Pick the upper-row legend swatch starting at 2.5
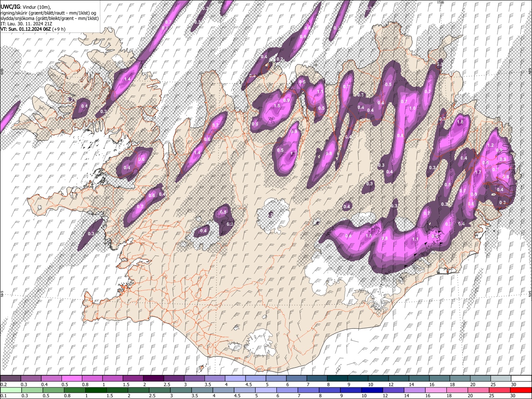The image size is (532, 399). click(174, 378)
